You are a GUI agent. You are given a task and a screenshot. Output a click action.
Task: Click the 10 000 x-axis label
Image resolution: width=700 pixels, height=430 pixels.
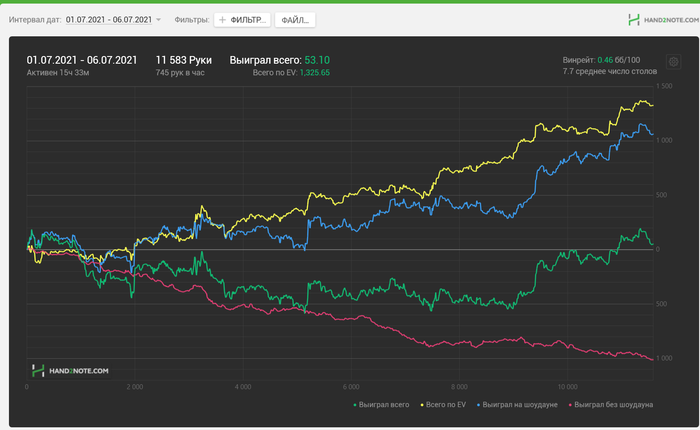tap(567, 387)
